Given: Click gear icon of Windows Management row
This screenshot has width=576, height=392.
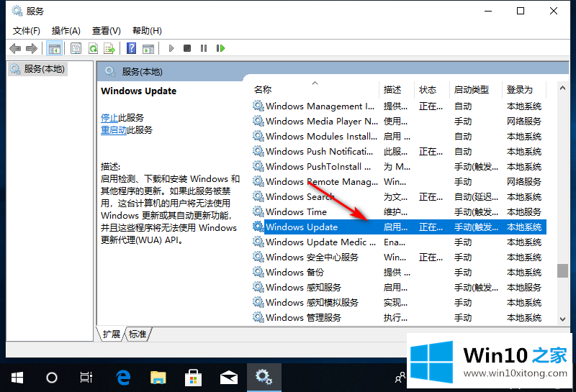Looking at the screenshot, I should click(x=258, y=106).
